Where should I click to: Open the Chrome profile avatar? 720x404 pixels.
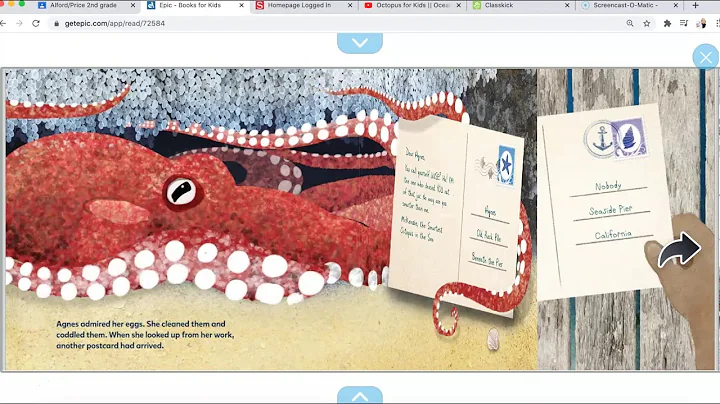tap(701, 23)
